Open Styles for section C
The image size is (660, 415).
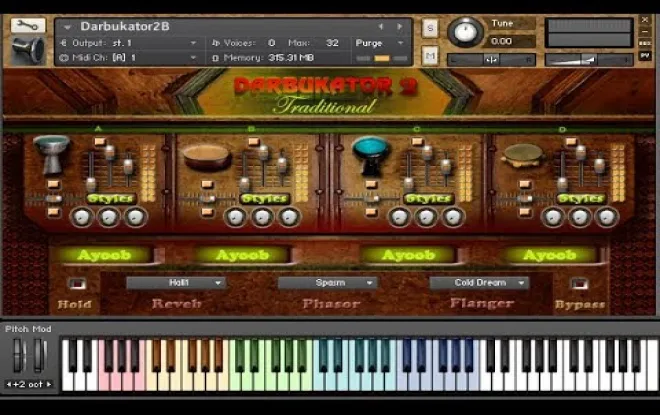428,198
